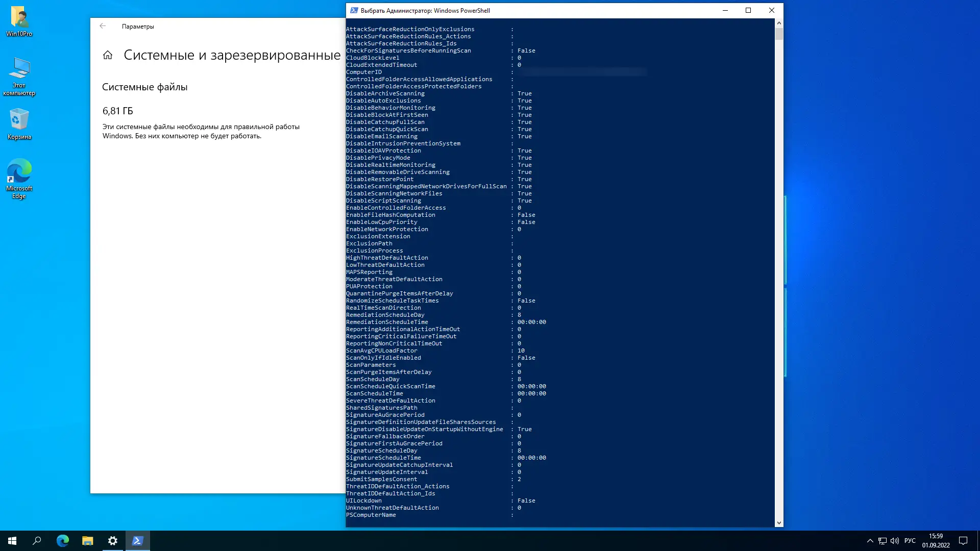Open File Explorer from taskbar
Image resolution: width=980 pixels, height=551 pixels.
pos(87,541)
